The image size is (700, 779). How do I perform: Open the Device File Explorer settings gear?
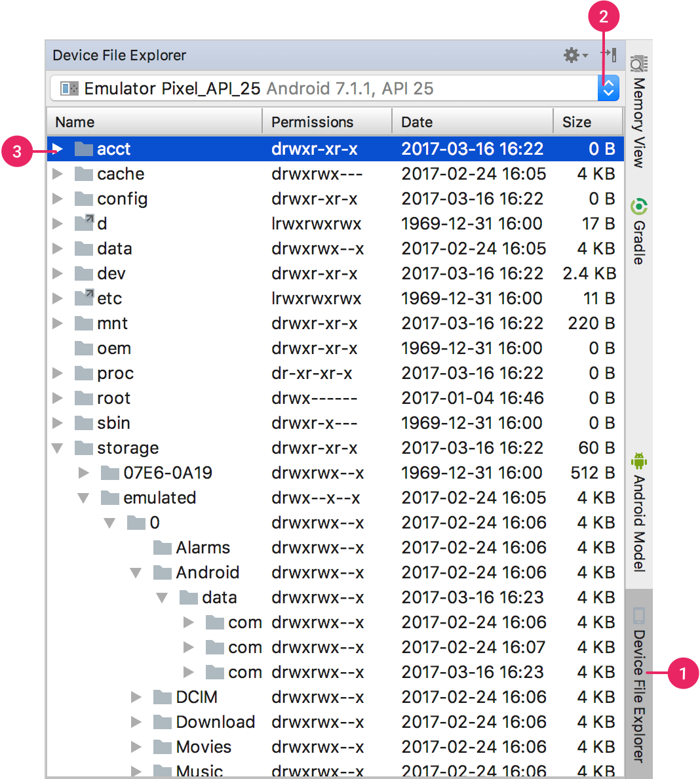[x=570, y=55]
